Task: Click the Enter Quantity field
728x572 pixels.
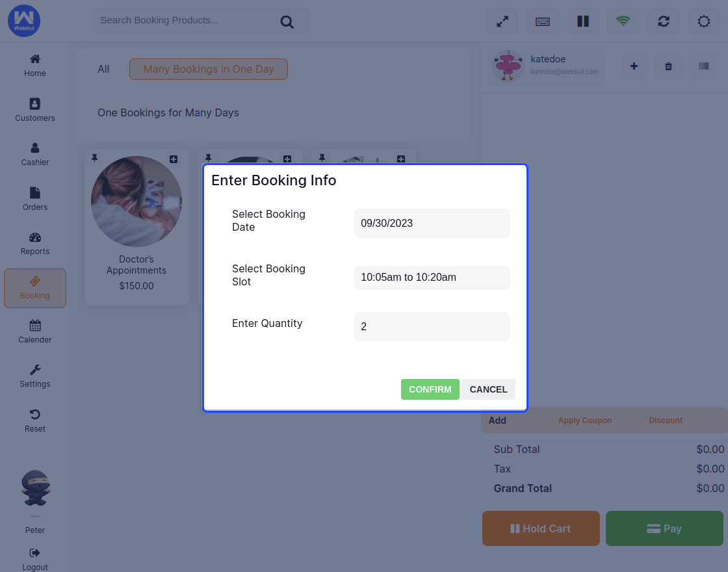Action: pyautogui.click(x=432, y=326)
